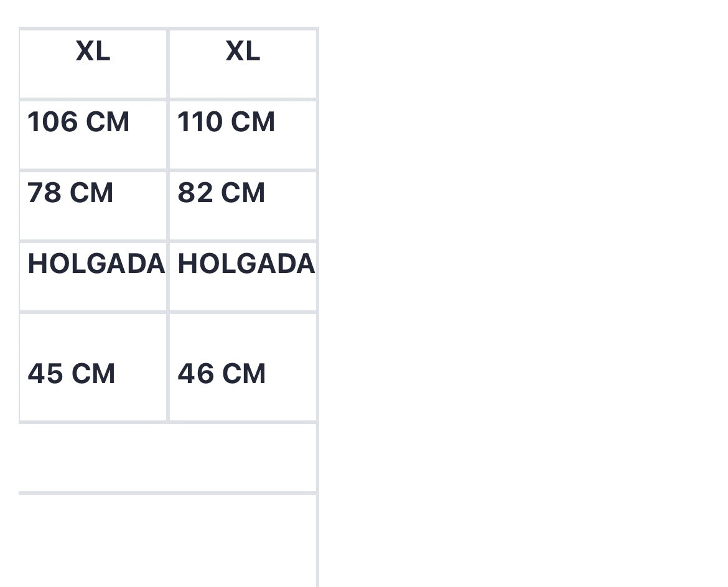This screenshot has width=728, height=587.
Task: Select the XL header in the left column
Action: 93,51
